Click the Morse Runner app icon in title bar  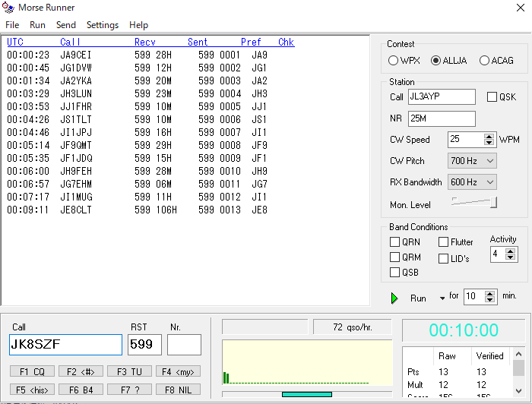point(8,8)
